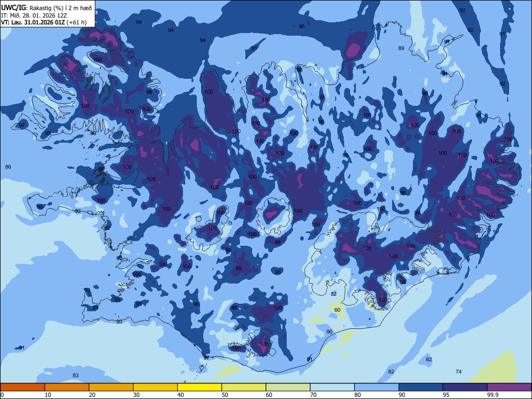Click the 30–40 golden legend swatch
532x399 pixels.
[x=155, y=387]
